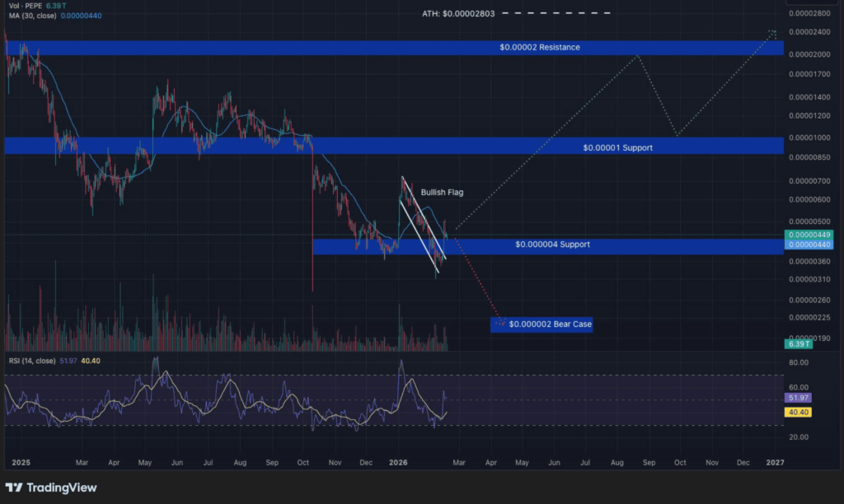844x504 pixels.
Task: Click the 0.00000440 MA value in legend
Action: click(81, 16)
